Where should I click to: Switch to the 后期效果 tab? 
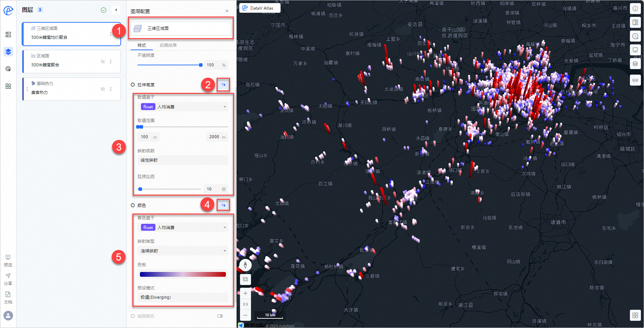click(168, 45)
